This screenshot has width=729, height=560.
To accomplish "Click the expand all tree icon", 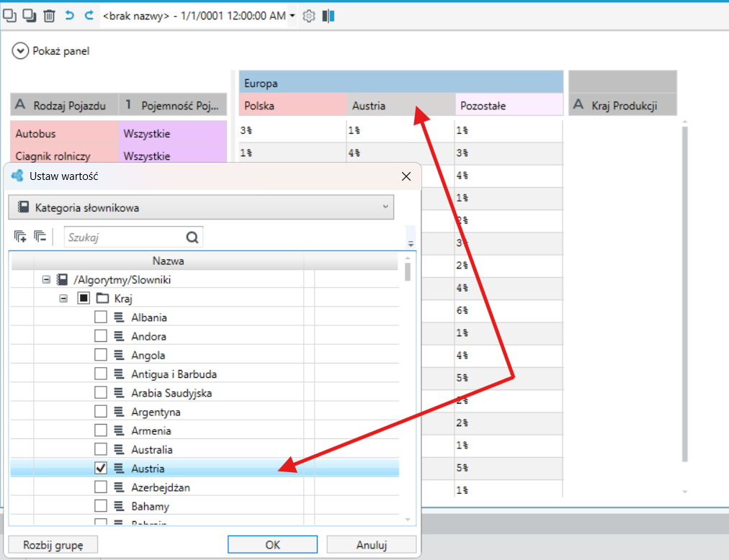I will [x=20, y=237].
